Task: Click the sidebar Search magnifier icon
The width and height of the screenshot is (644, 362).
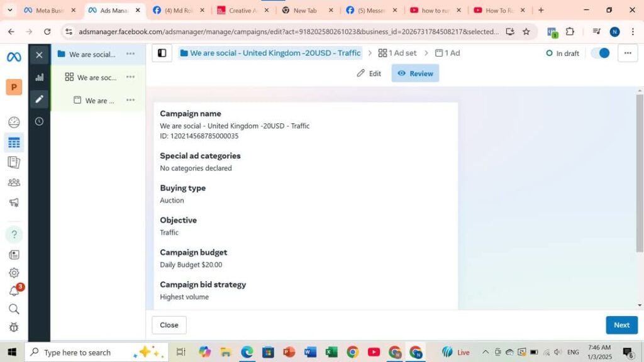Action: click(x=14, y=309)
